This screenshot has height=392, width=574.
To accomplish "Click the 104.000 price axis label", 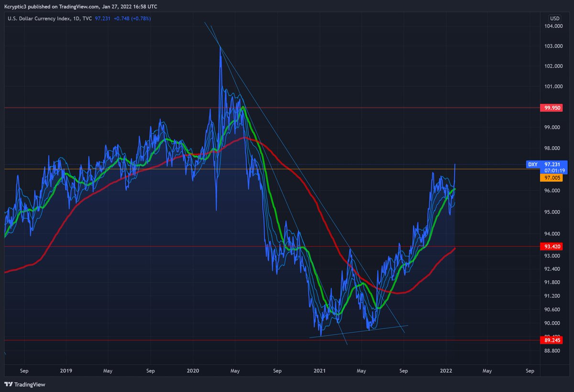I will 554,26.
